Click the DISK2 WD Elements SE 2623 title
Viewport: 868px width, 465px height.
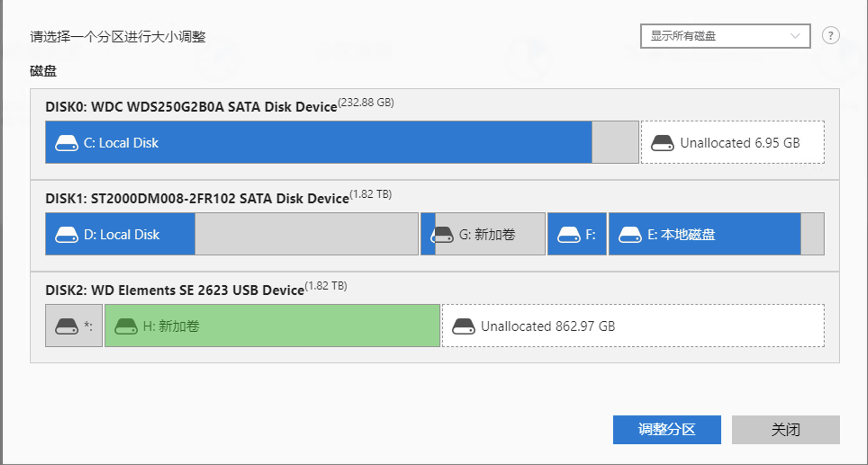(175, 290)
